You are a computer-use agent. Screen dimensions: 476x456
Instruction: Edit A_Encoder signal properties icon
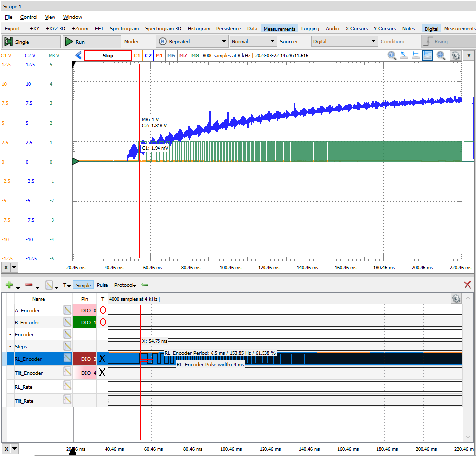67,310
